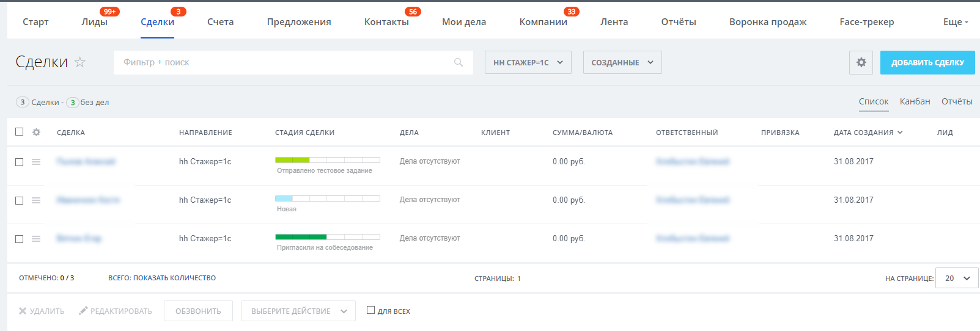Image resolution: width=980 pixels, height=331 pixels.
Task: Switch to the Канбан view
Action: (x=915, y=101)
